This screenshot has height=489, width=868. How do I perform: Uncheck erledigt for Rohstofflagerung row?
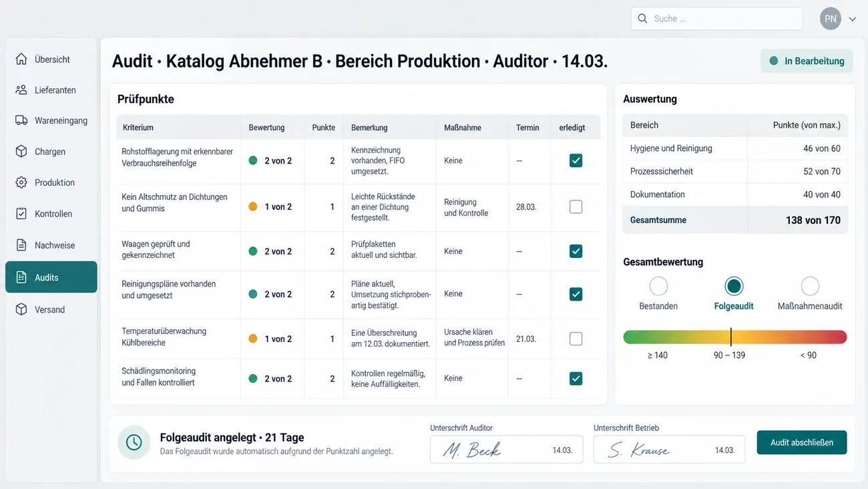pos(576,160)
